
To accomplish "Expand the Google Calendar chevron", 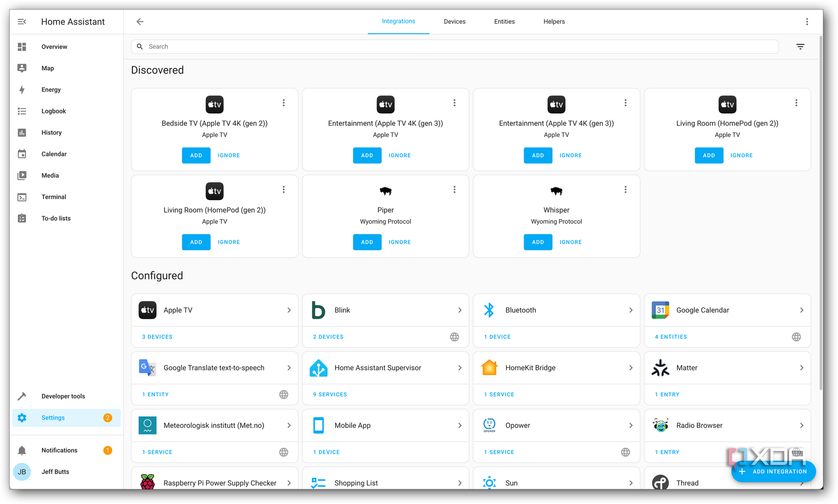I will click(802, 310).
